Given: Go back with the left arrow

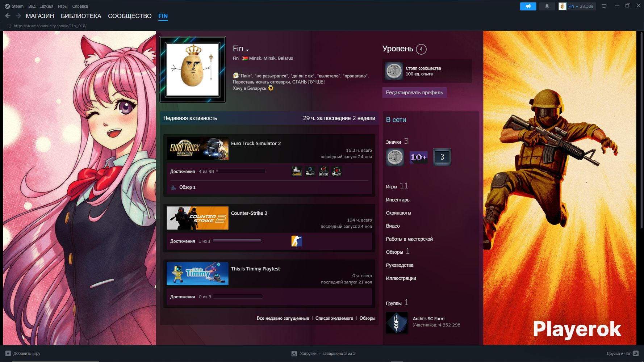Looking at the screenshot, I should coord(8,16).
